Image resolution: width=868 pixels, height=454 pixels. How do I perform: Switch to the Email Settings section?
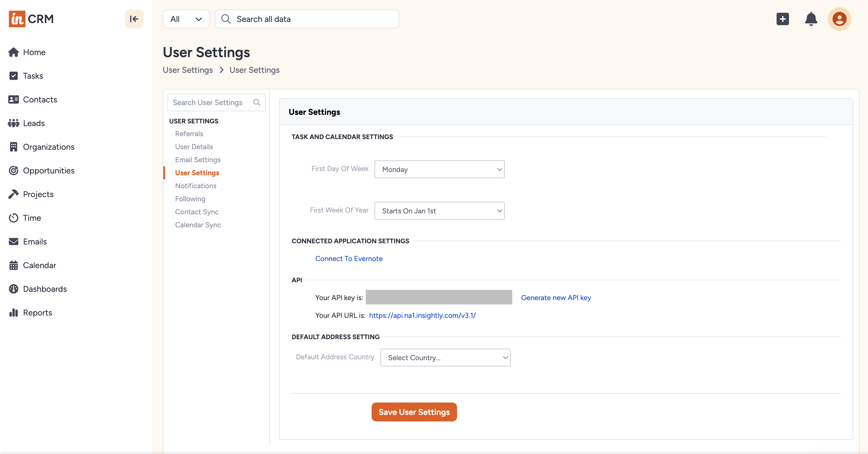tap(197, 160)
